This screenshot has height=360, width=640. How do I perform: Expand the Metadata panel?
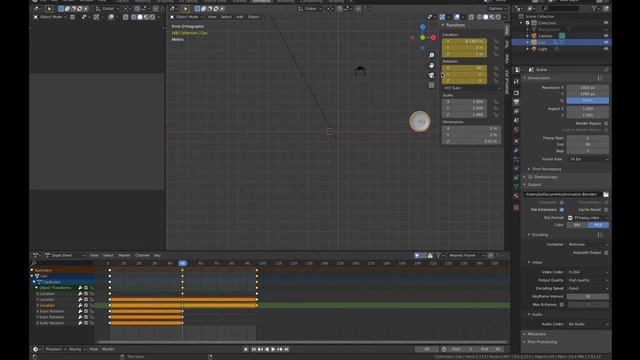point(536,334)
